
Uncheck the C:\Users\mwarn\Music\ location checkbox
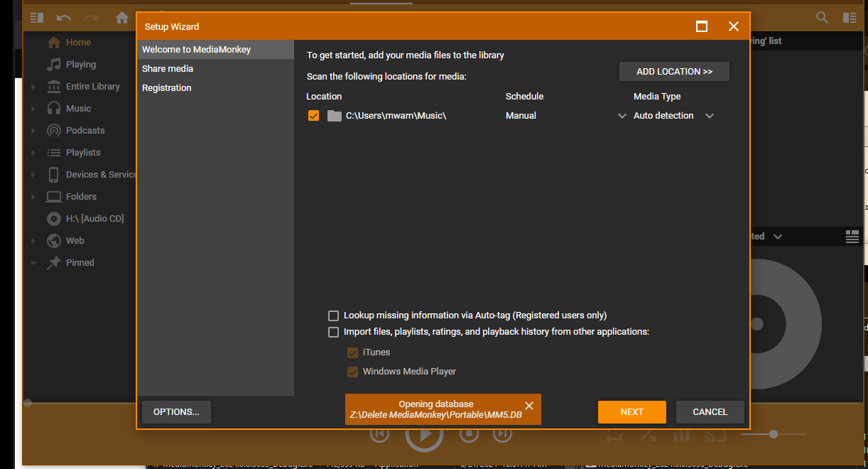(313, 116)
